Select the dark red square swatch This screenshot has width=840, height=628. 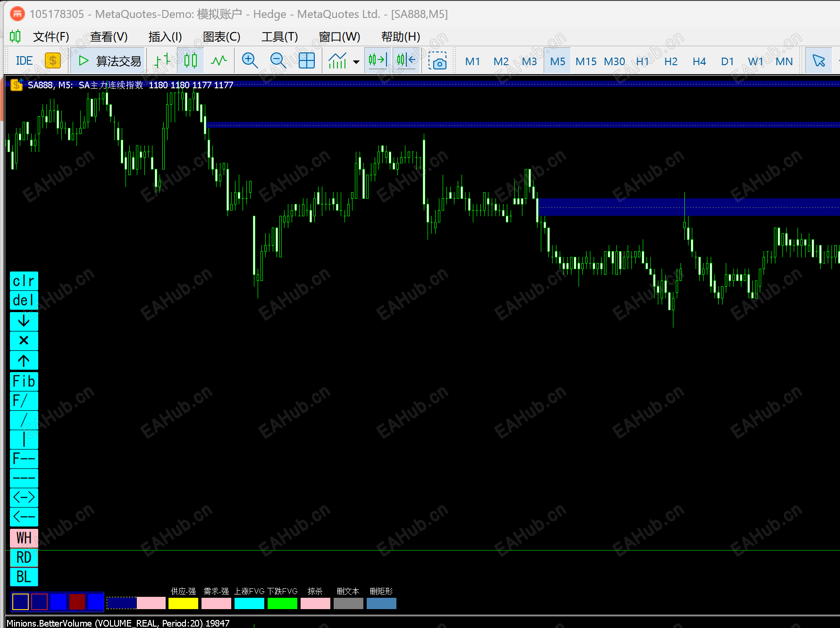click(x=77, y=602)
